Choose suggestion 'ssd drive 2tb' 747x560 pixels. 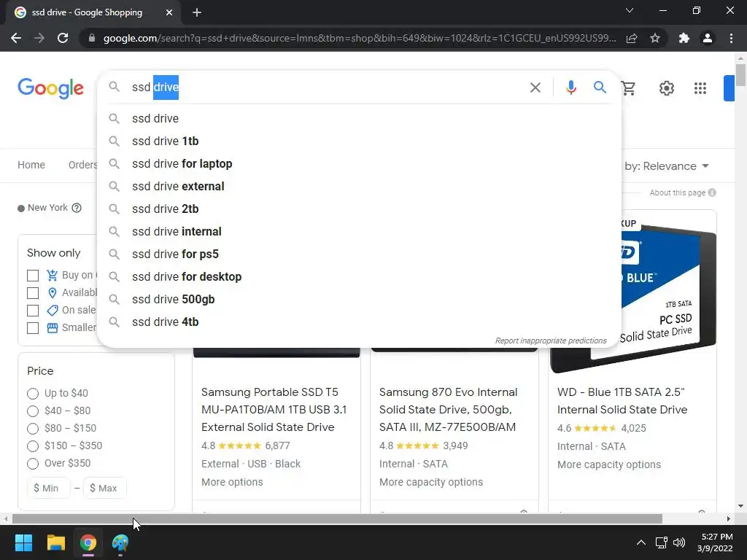point(359,209)
